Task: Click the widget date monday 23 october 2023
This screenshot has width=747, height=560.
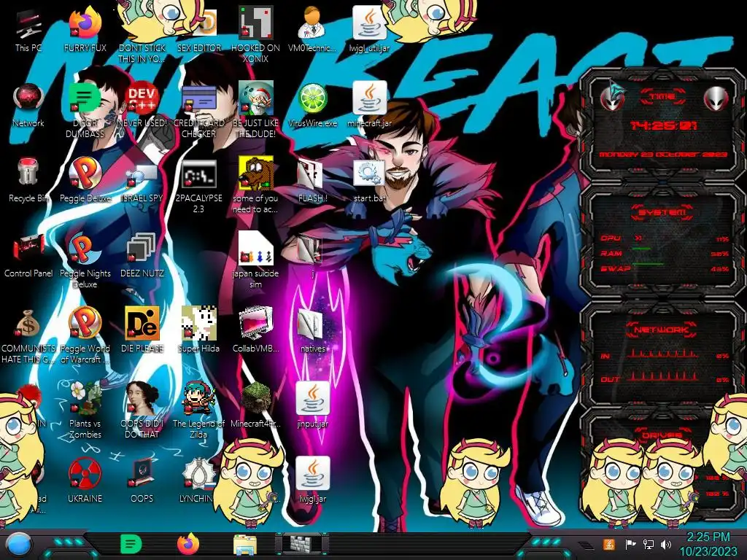Action: (662, 155)
